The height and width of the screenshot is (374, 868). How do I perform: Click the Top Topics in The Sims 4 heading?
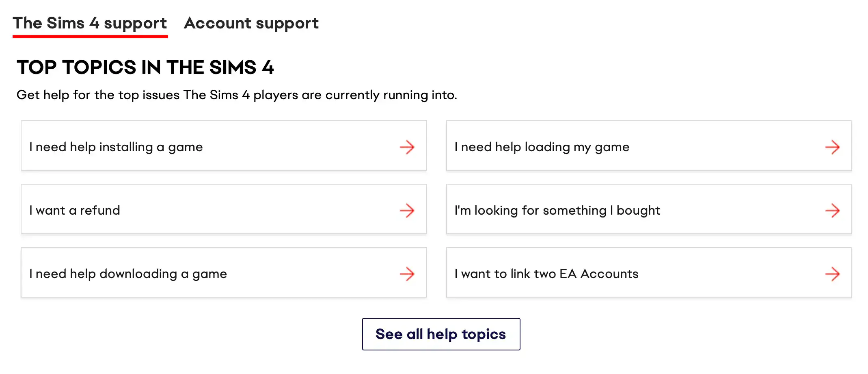[145, 67]
